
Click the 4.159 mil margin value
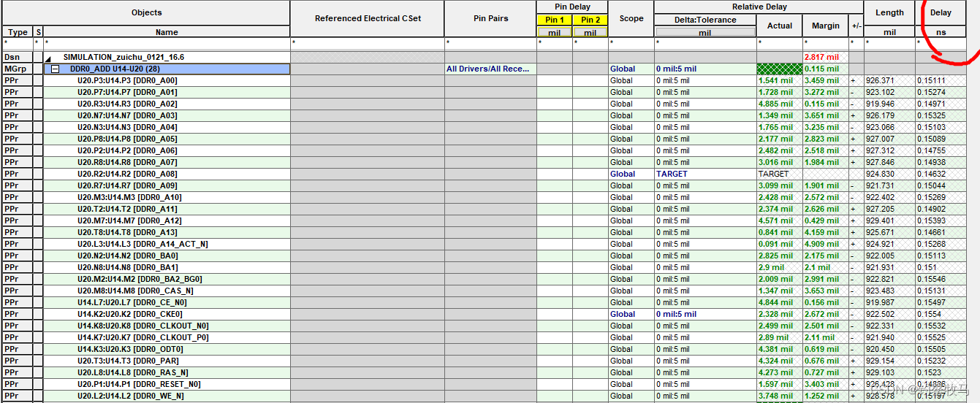(x=821, y=232)
